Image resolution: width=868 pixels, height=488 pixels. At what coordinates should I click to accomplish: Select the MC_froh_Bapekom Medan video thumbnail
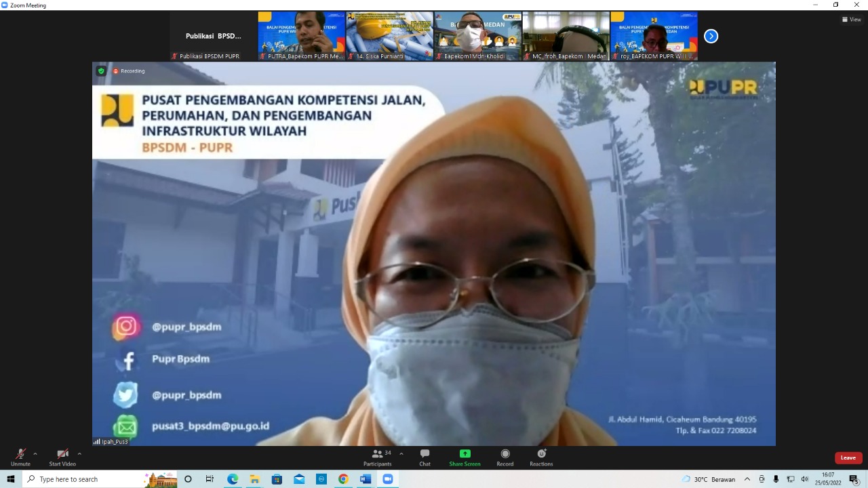tap(566, 36)
